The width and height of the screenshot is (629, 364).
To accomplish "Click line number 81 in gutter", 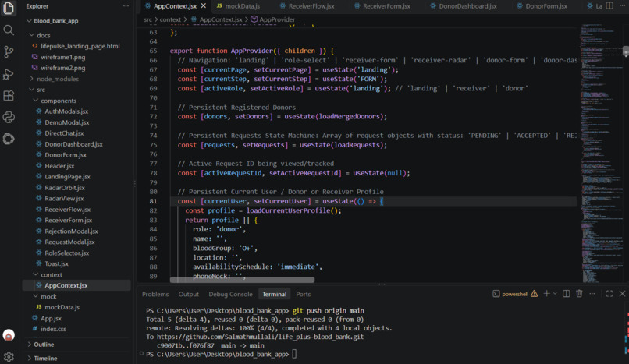I will (153, 201).
